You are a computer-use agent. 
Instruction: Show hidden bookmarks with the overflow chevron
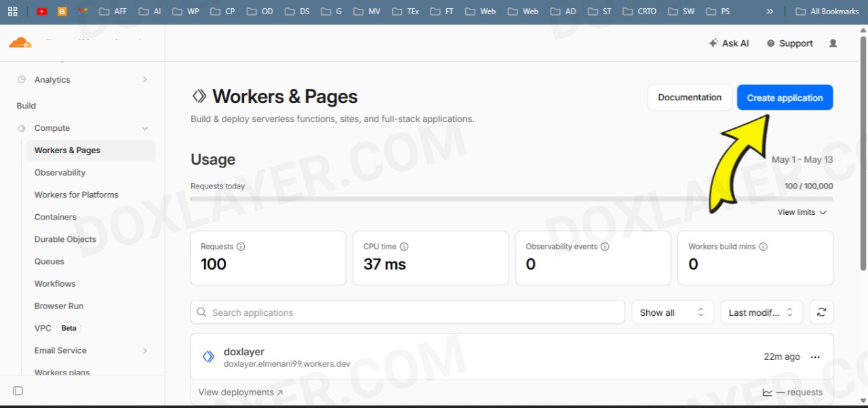tap(770, 12)
